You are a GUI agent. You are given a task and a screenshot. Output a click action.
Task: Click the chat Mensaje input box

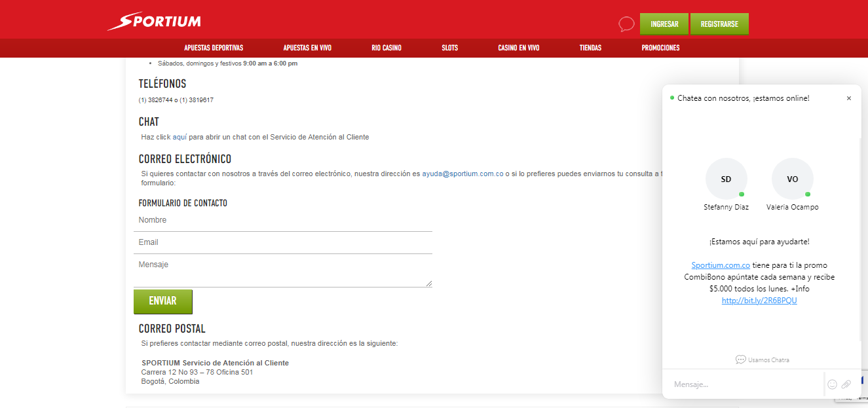coord(744,384)
